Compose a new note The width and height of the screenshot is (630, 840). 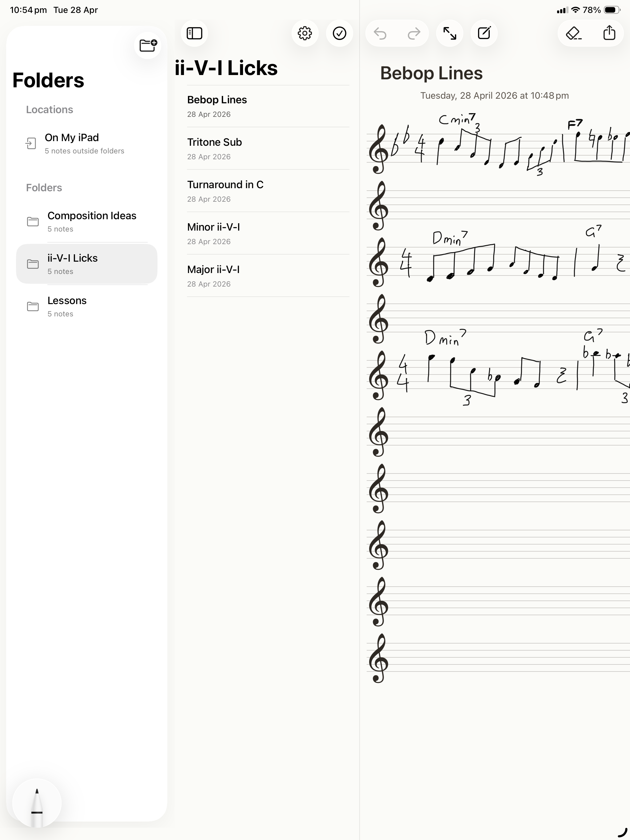(x=484, y=34)
